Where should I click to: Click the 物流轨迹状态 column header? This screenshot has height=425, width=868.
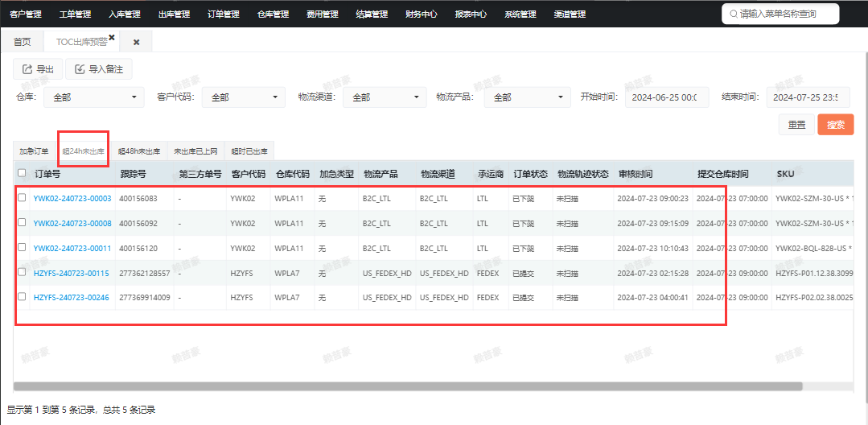point(583,174)
